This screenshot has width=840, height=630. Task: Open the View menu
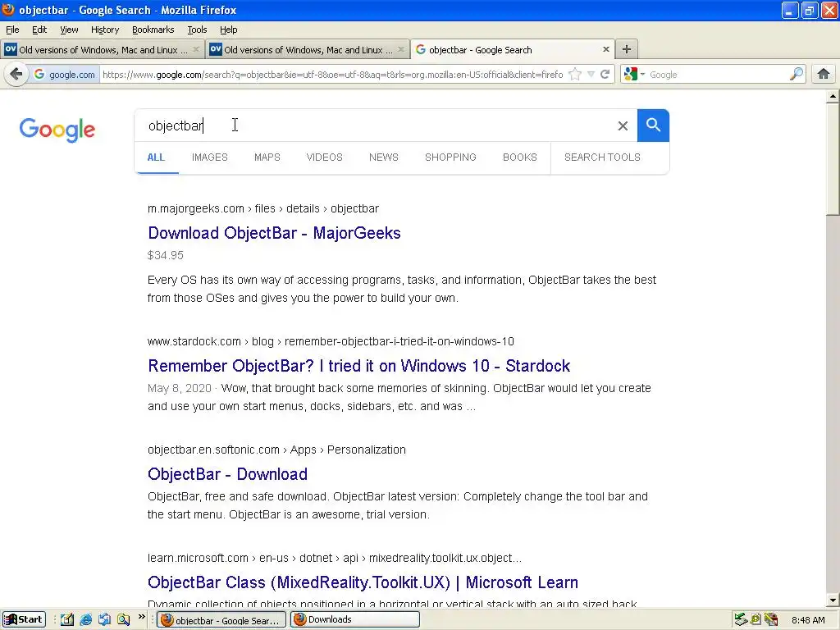[69, 30]
